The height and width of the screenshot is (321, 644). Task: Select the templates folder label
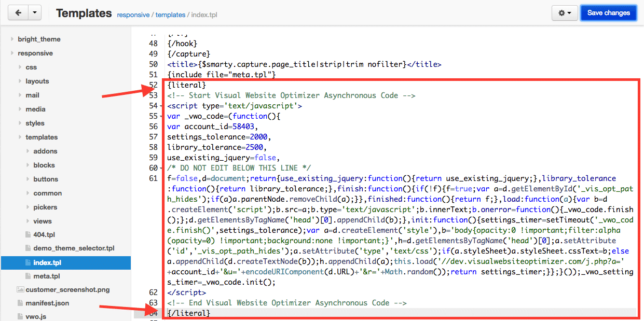(x=42, y=137)
